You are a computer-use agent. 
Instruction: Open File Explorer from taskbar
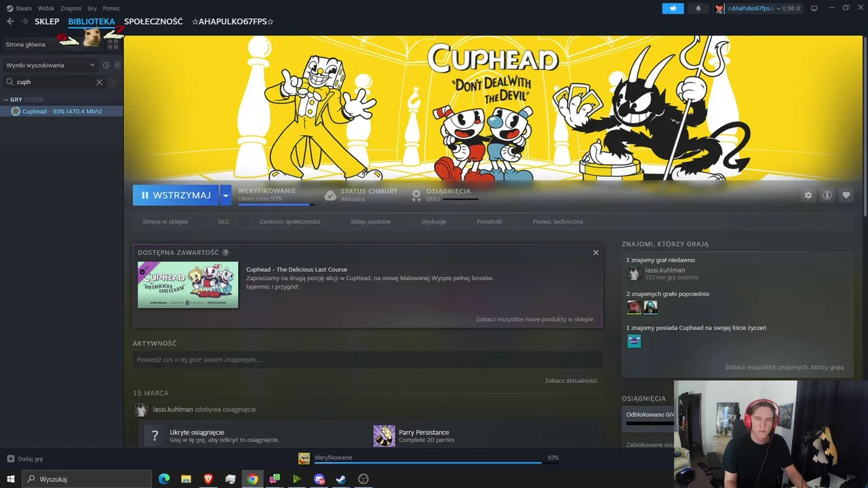click(186, 479)
